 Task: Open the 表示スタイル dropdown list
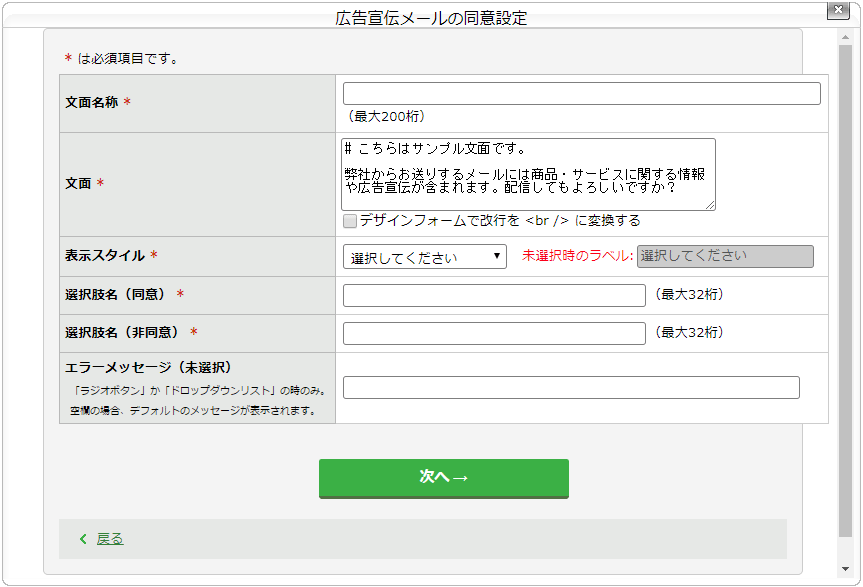(x=424, y=257)
